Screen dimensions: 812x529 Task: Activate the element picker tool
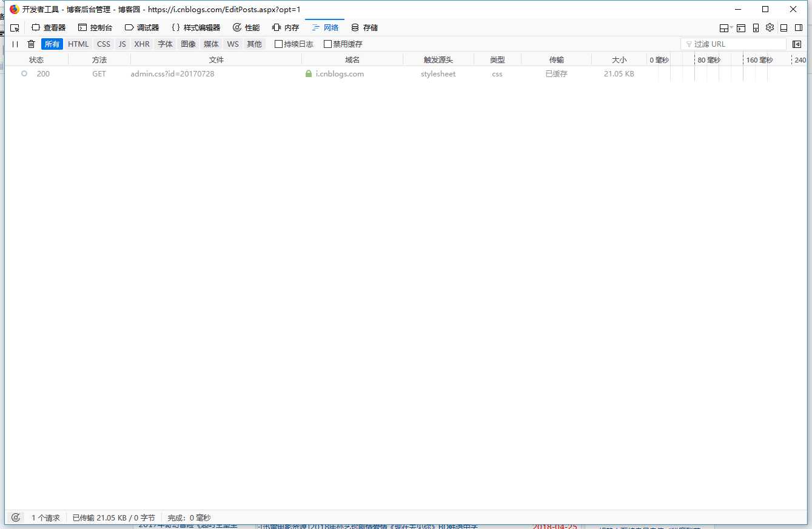pos(15,28)
